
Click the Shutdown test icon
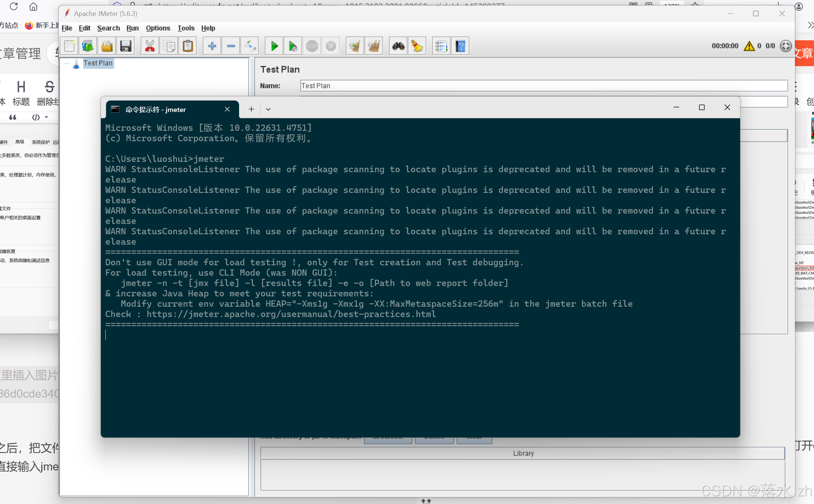pyautogui.click(x=331, y=46)
